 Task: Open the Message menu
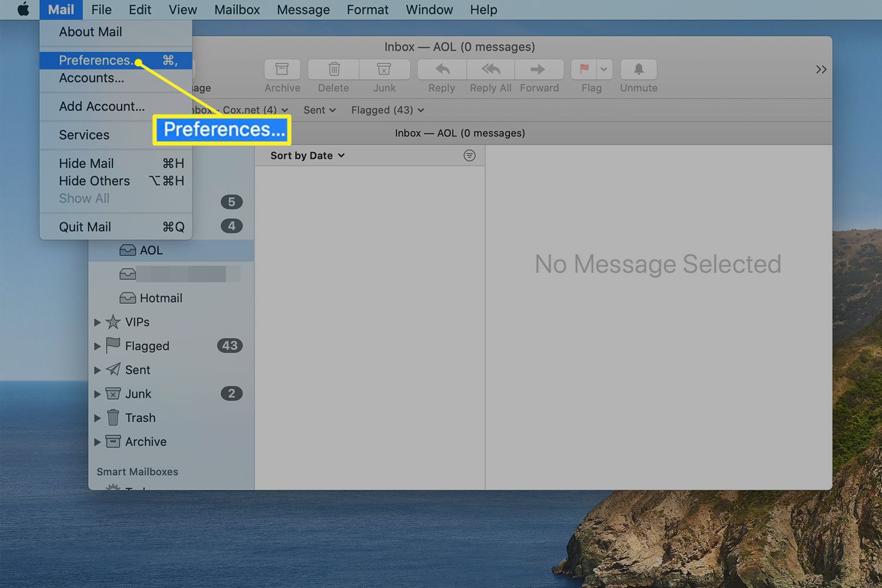pos(303,9)
